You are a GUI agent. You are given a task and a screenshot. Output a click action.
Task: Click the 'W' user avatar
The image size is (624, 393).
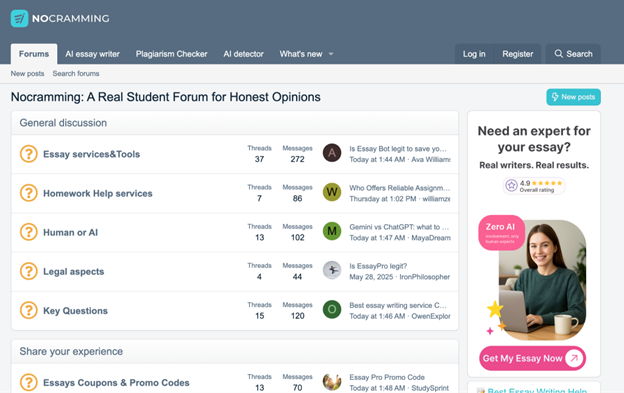(x=332, y=192)
